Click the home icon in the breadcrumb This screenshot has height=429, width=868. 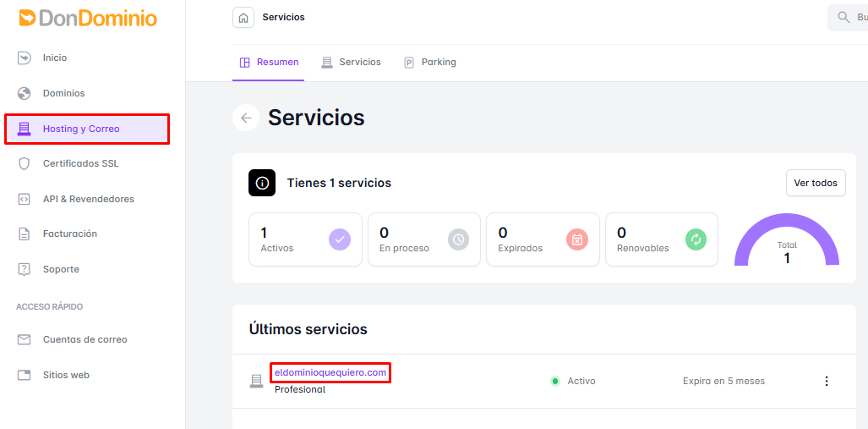pyautogui.click(x=243, y=18)
